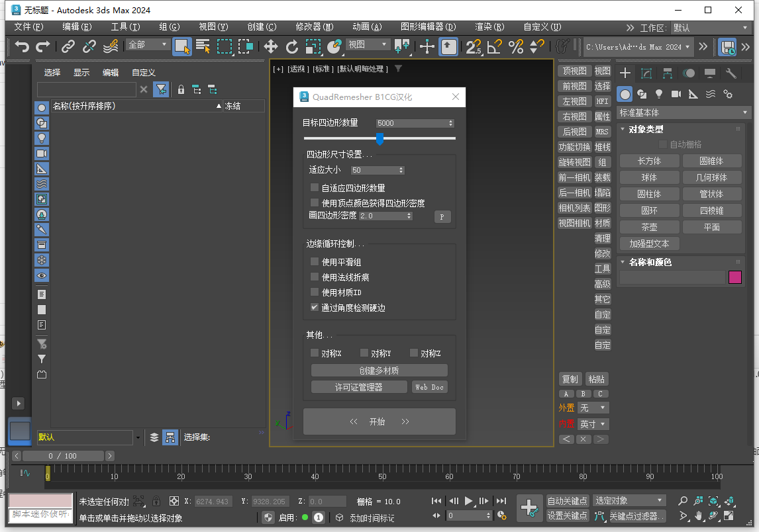Open the 全部 selection filter dropdown
This screenshot has height=532, width=759.
148,44
